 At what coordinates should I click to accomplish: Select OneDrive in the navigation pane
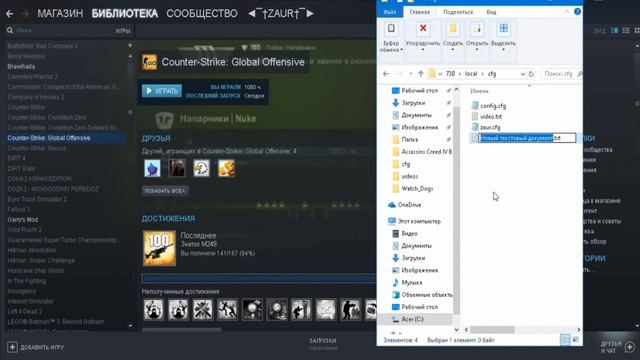pyautogui.click(x=409, y=205)
